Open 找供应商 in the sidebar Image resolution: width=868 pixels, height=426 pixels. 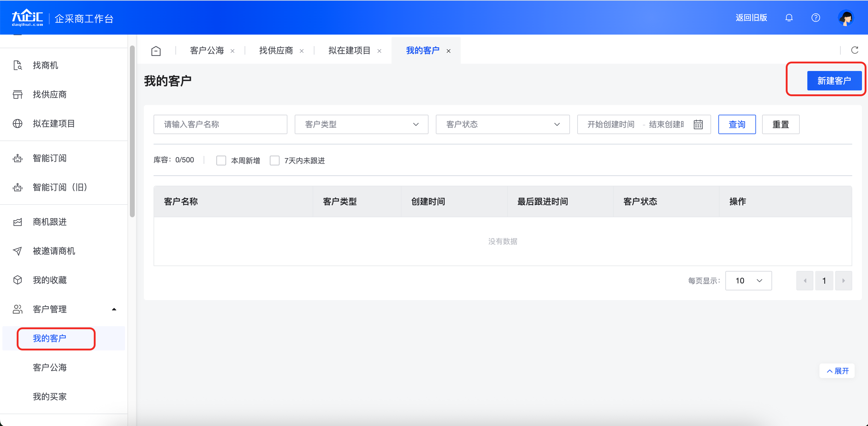(x=49, y=94)
